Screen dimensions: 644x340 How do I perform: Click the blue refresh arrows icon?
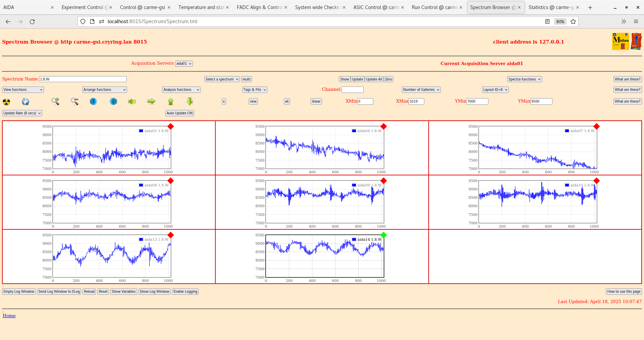point(25,102)
